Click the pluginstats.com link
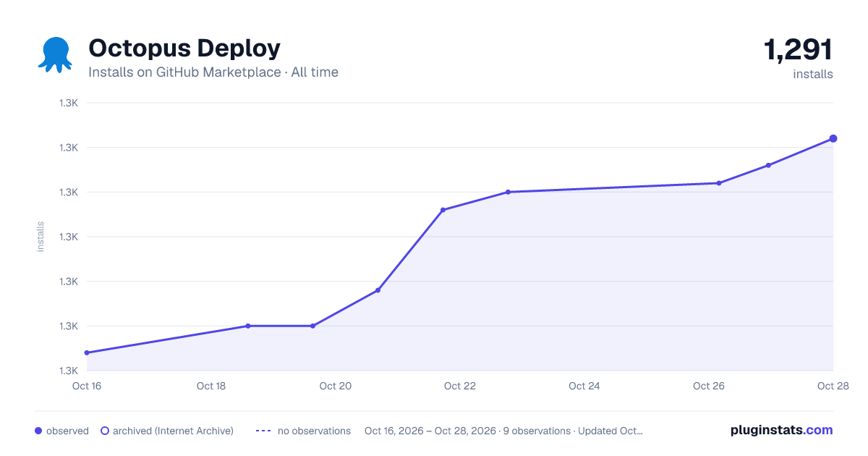The image size is (868, 456). point(782,430)
